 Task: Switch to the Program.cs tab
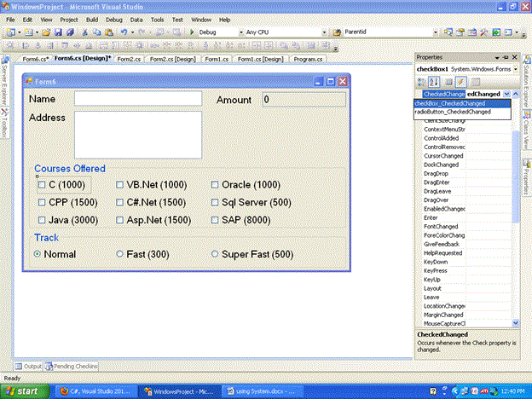tap(308, 59)
